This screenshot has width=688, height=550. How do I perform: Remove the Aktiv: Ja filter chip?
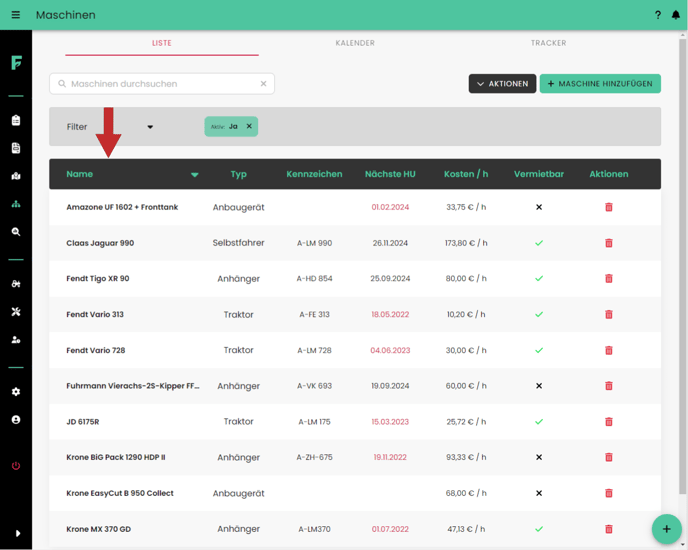[x=249, y=126]
